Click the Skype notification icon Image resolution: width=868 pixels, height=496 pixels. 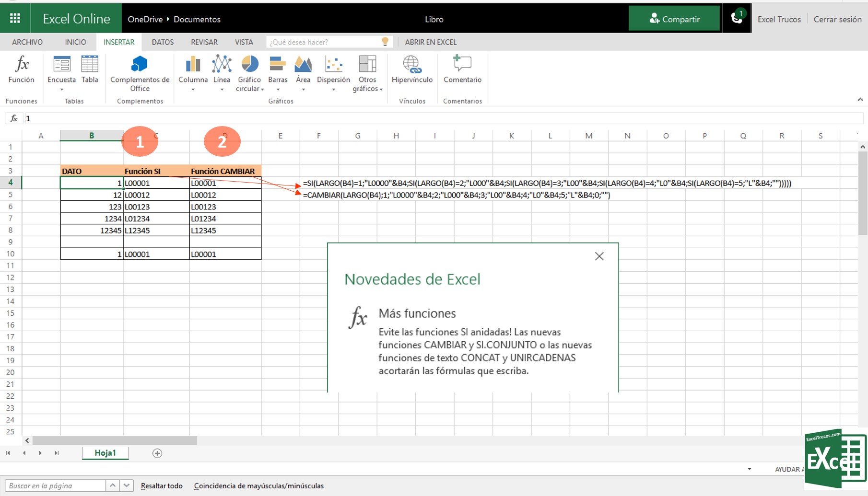point(736,18)
